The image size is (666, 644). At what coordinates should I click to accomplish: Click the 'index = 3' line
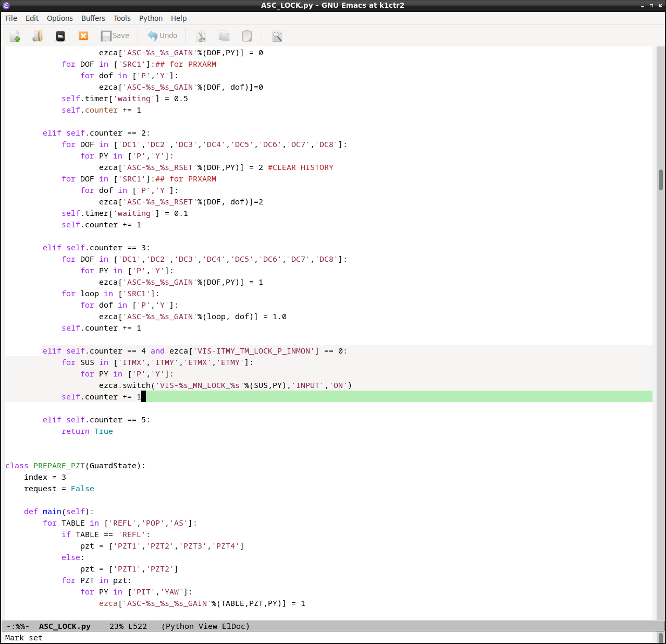pyautogui.click(x=45, y=477)
